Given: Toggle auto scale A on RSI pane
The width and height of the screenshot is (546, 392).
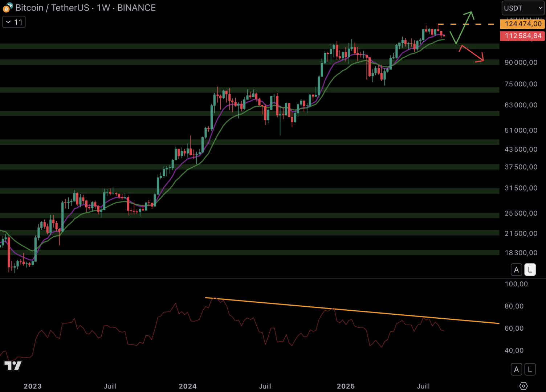Looking at the screenshot, I should coord(516,369).
